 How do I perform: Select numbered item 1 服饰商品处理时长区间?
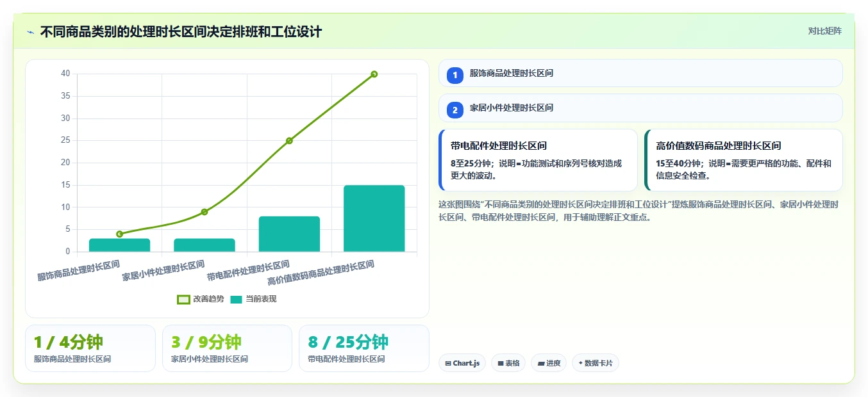coord(640,73)
